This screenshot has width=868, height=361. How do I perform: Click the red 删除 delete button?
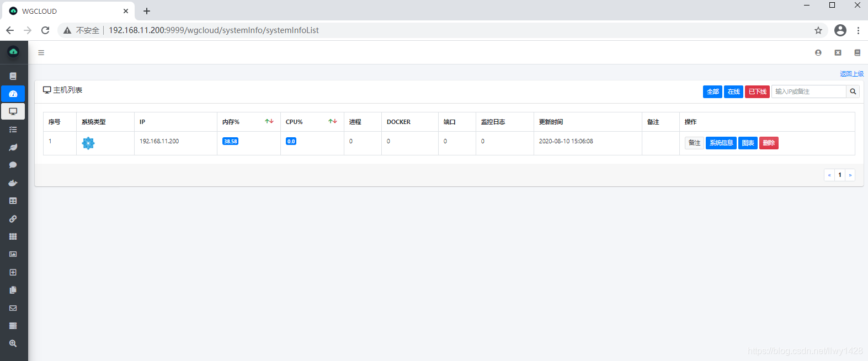(769, 143)
